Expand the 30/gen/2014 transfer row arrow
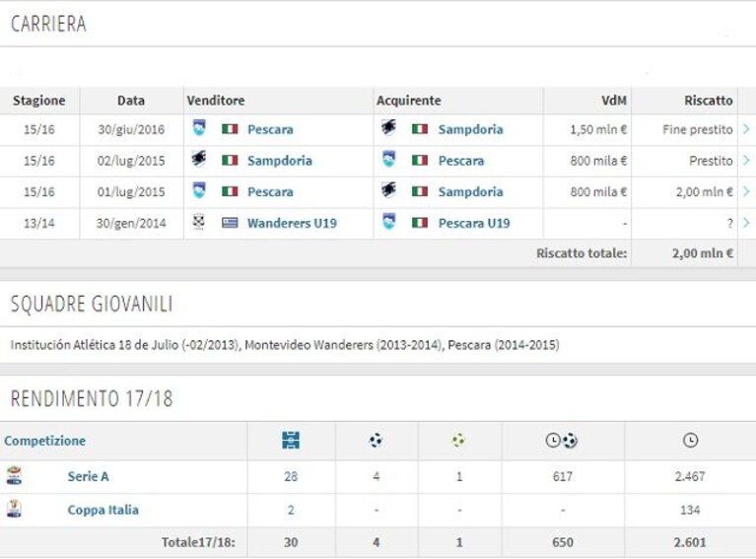This screenshot has height=559, width=756. (x=746, y=223)
